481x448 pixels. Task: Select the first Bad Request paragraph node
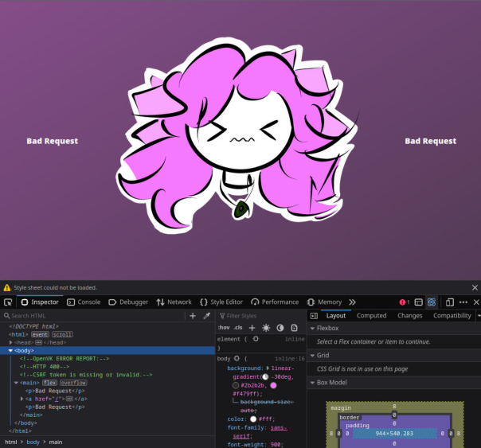coord(55,391)
